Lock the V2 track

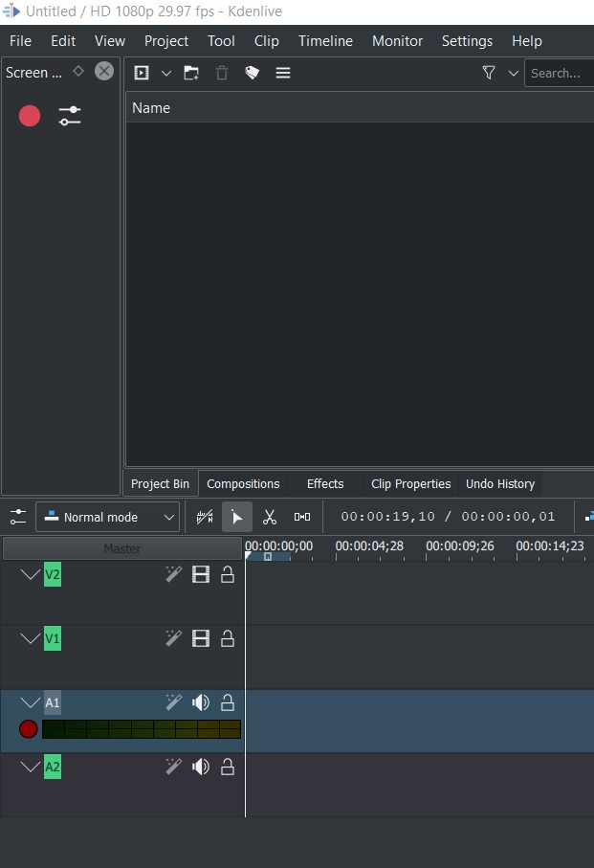tap(228, 574)
